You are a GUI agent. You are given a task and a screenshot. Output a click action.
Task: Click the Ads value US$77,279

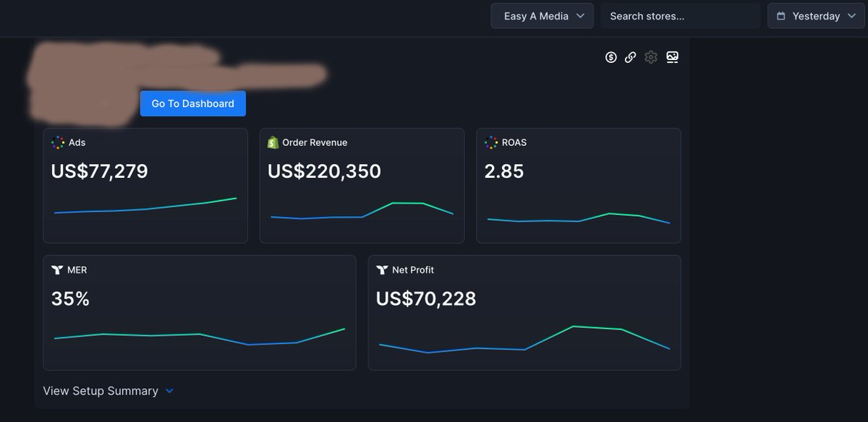[x=100, y=171]
